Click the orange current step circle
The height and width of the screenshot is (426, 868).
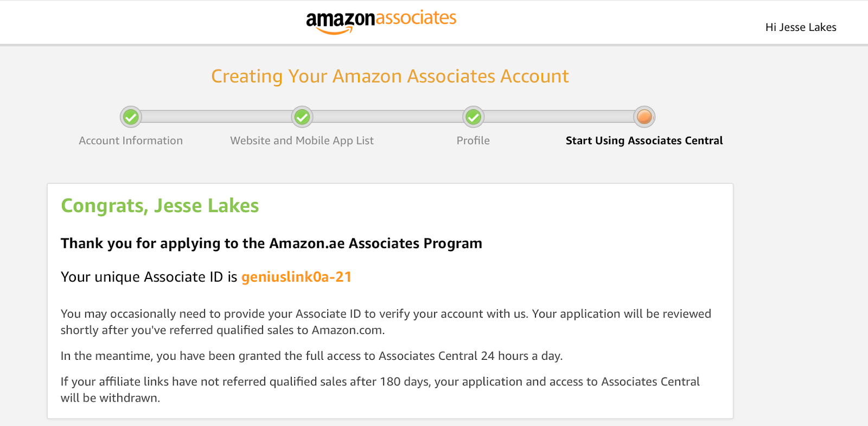point(644,117)
